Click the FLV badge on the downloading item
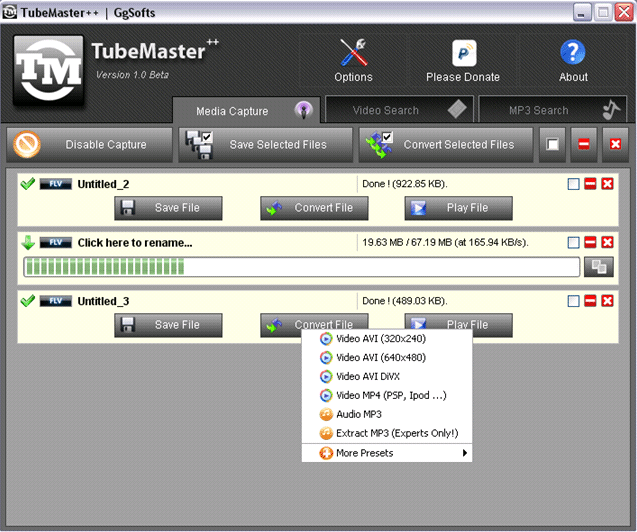The width and height of the screenshot is (637, 532). 56,242
